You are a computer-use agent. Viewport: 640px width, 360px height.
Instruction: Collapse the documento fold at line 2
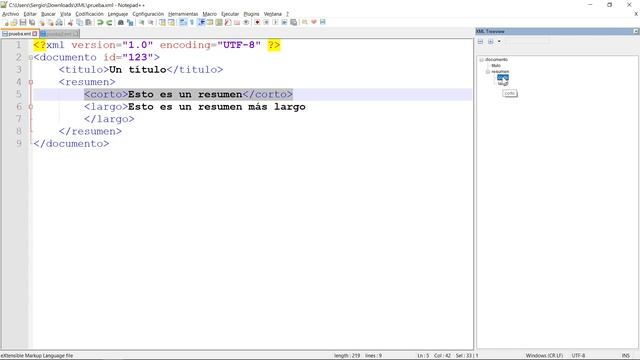[x=31, y=58]
